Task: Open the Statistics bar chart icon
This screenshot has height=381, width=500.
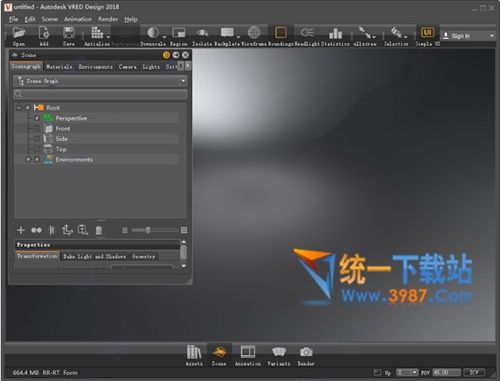Action: pyautogui.click(x=335, y=33)
